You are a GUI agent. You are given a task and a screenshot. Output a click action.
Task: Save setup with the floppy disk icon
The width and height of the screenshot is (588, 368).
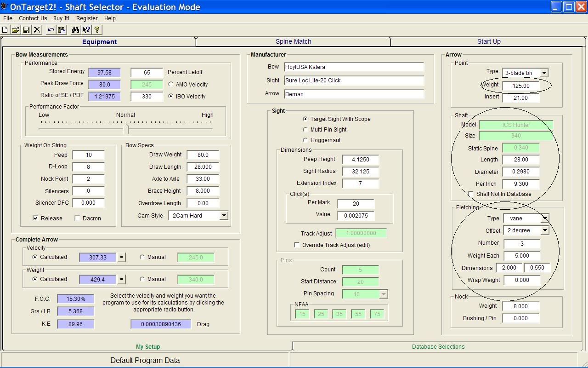(26, 30)
